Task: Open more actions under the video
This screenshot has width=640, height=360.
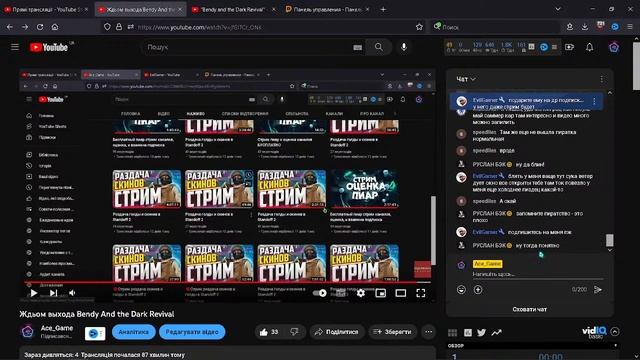Action: point(429,332)
